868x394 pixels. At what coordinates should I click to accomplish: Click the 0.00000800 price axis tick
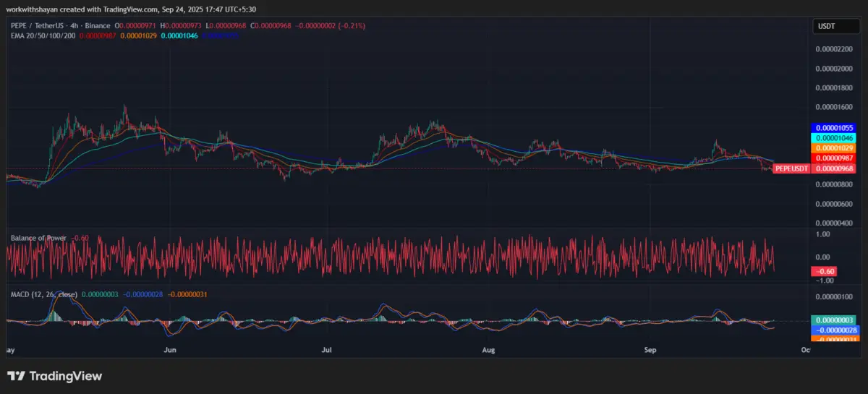[834, 184]
